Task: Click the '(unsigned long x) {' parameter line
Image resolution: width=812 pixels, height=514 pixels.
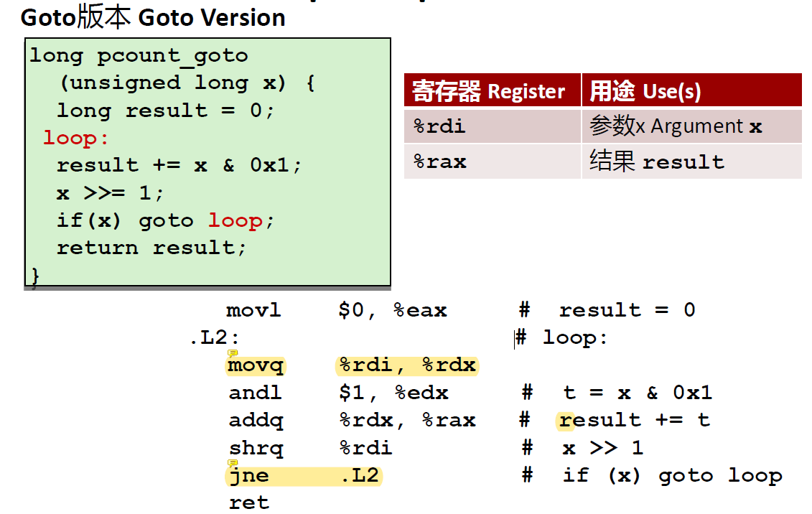Action: (x=187, y=83)
